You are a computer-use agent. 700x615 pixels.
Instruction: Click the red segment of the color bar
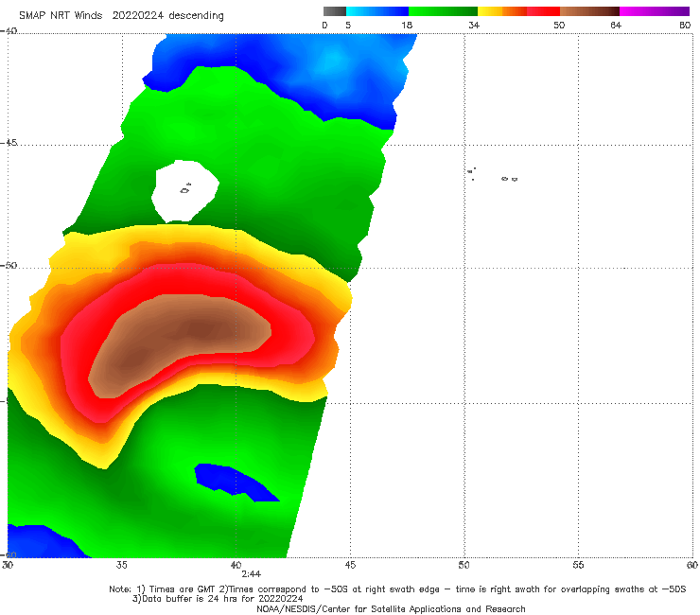coord(543,11)
